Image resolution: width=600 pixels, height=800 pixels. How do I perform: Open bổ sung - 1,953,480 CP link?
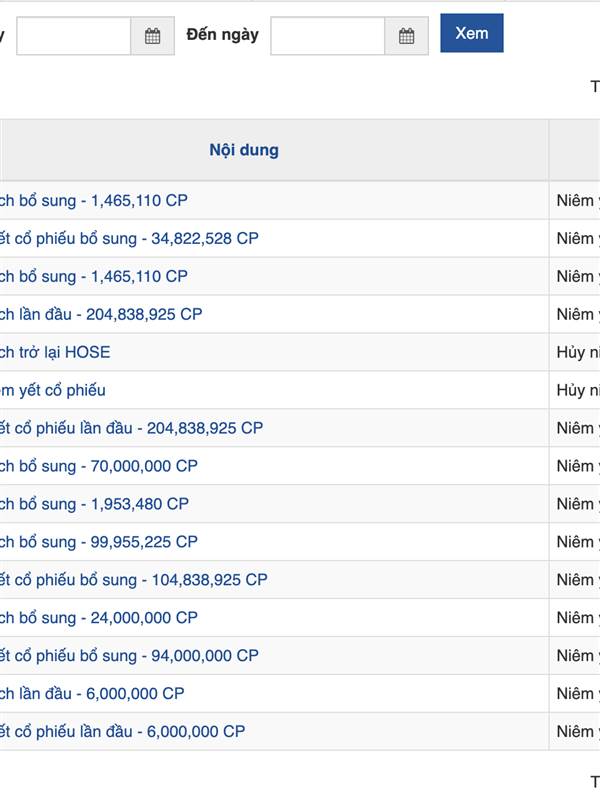[x=94, y=504]
